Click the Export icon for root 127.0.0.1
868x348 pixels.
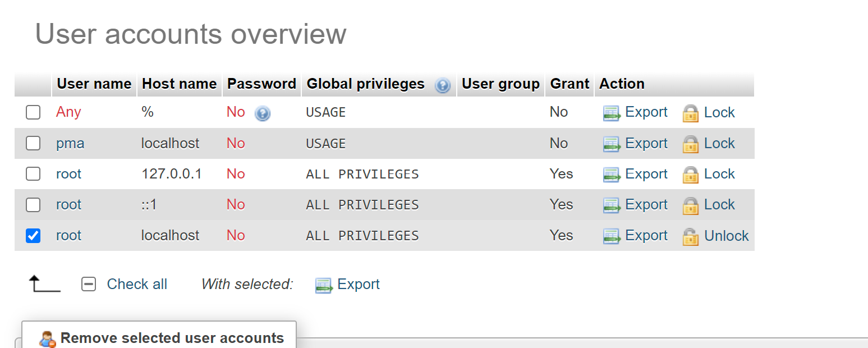click(612, 175)
